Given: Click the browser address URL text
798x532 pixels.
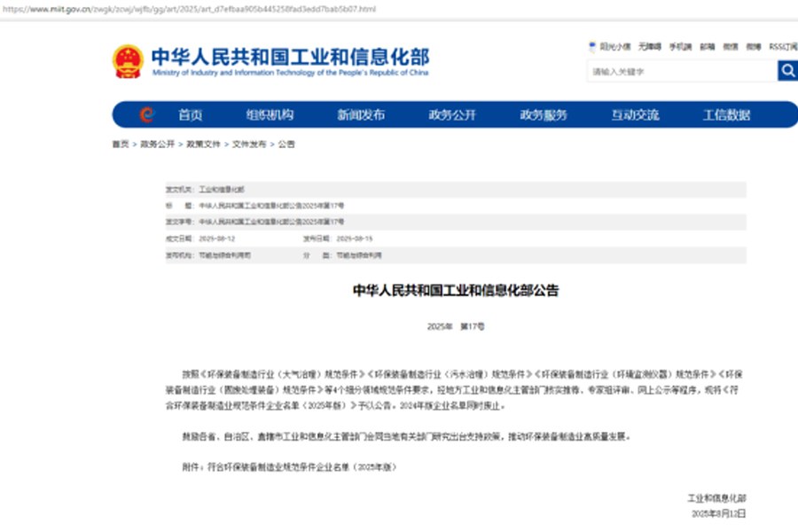Looking at the screenshot, I should 190,9.
